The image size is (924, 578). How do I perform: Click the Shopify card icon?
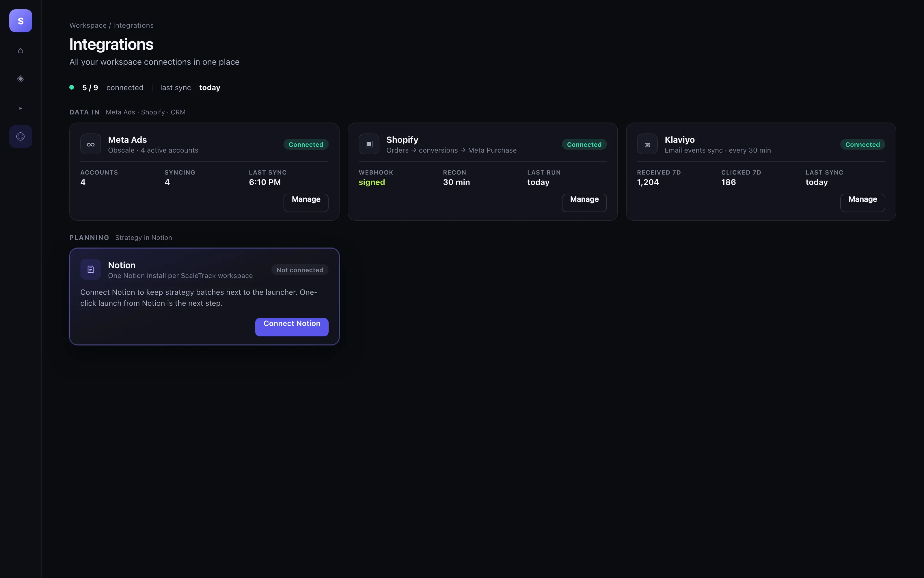point(369,144)
